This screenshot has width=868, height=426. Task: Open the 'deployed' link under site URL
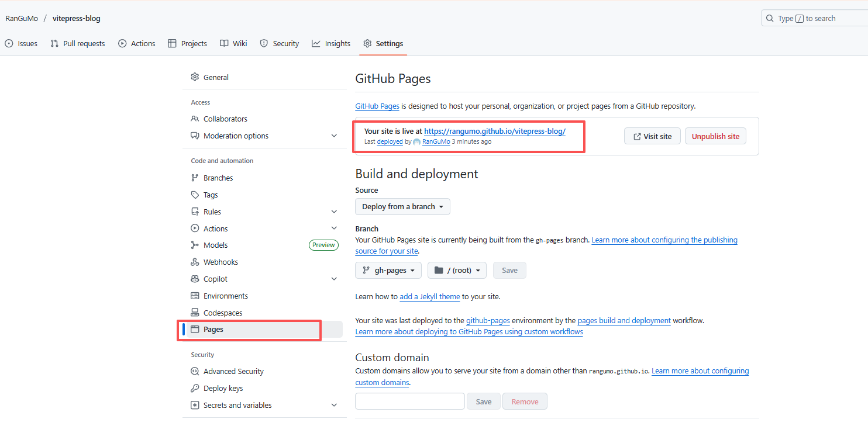point(390,141)
